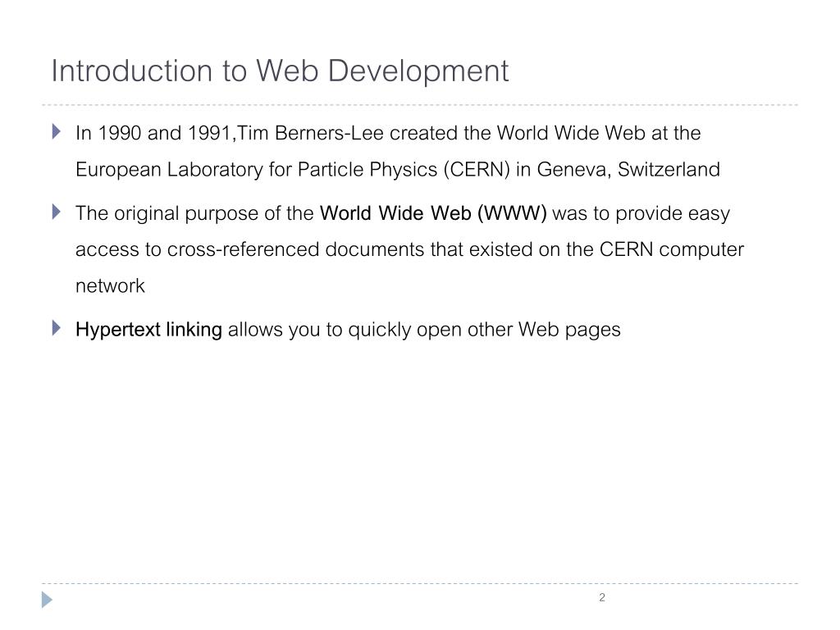Click the line starting "European Laboratory for Particle Physics"
Screen dimensions: 840x630
coord(398,169)
